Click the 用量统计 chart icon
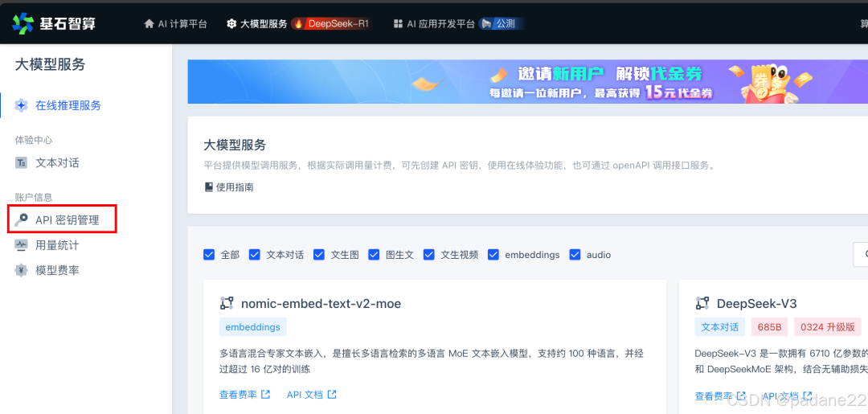The height and width of the screenshot is (414, 868). (21, 244)
